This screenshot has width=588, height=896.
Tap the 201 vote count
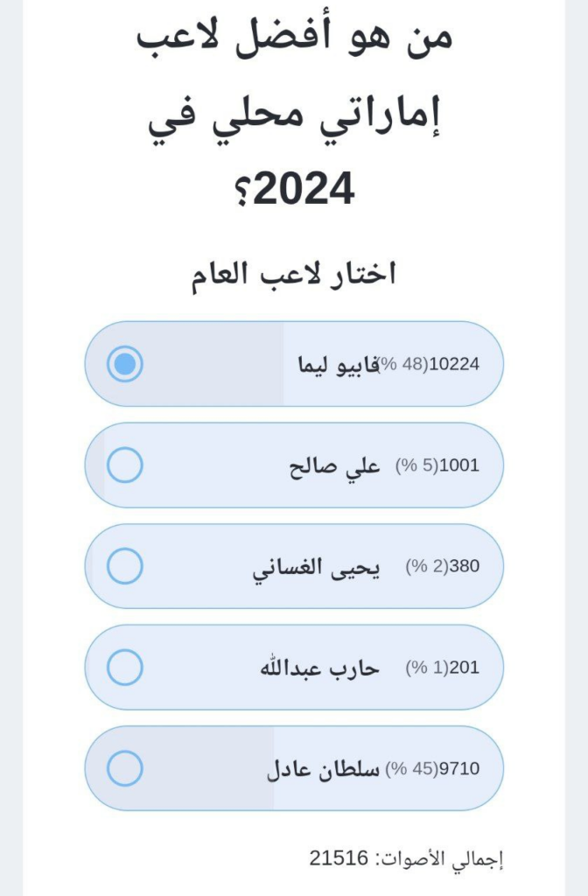[465, 668]
